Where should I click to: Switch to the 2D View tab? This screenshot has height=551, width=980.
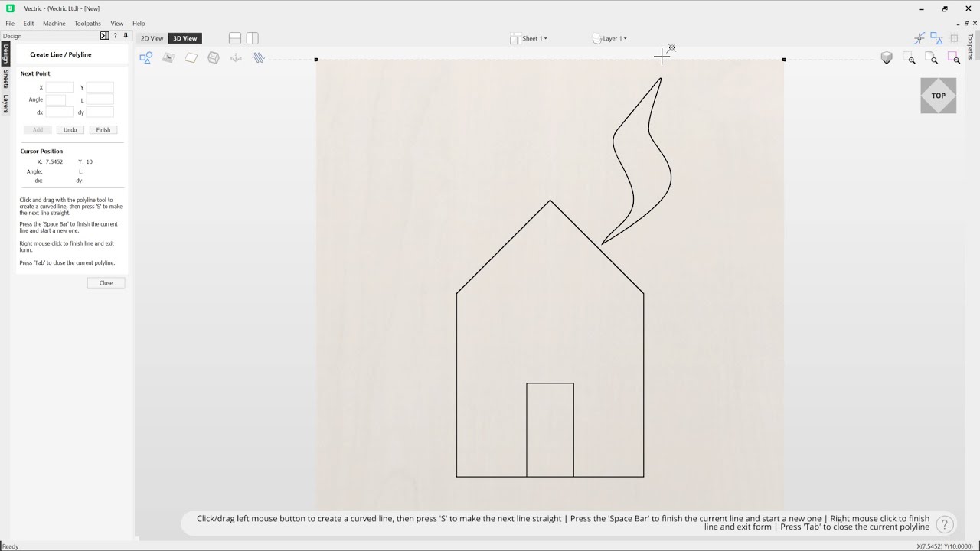click(152, 38)
